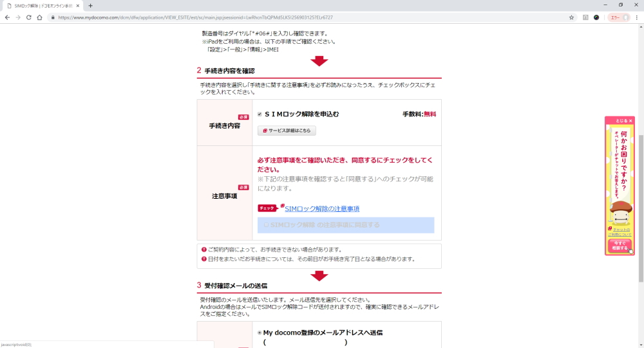This screenshot has height=348, width=644.
Task: Open the profile エラー badge
Action: (619, 17)
